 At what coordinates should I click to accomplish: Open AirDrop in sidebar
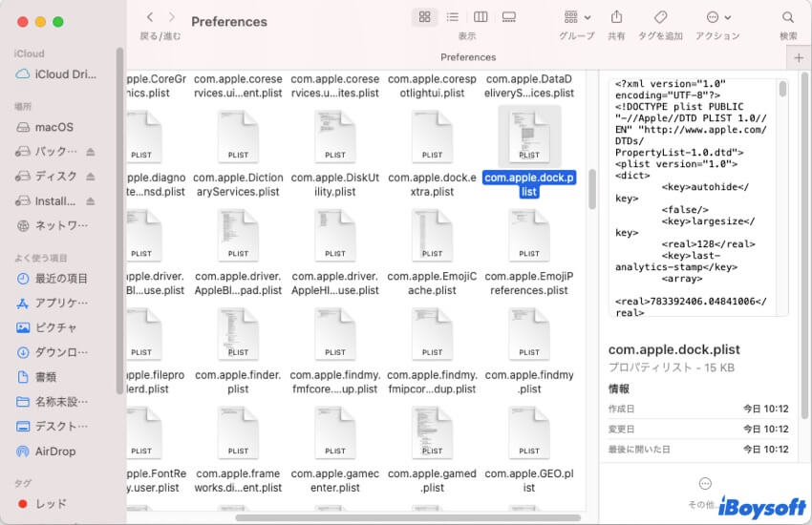(x=47, y=451)
